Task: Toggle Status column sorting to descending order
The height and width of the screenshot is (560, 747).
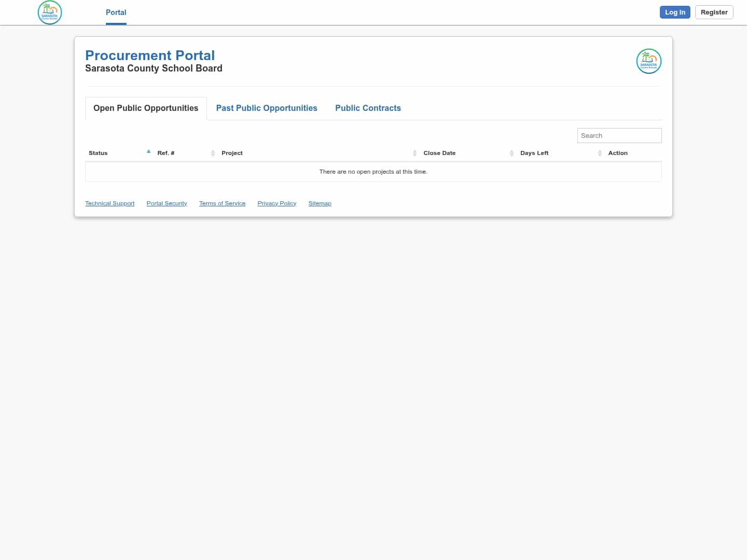Action: 98,153
